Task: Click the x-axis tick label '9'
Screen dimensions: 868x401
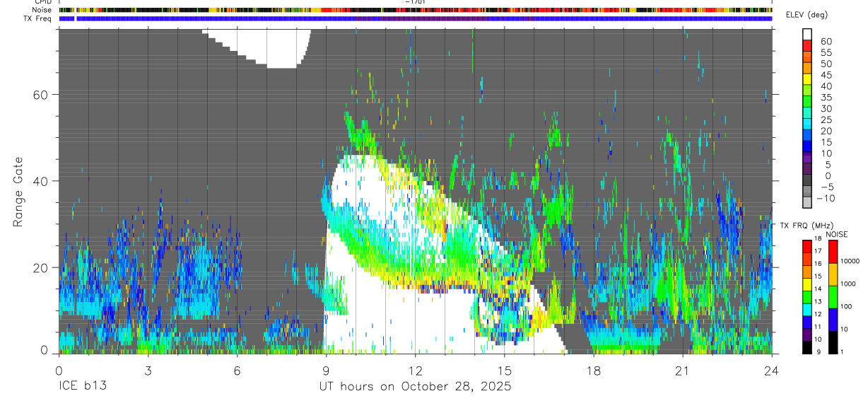Action: (x=326, y=371)
